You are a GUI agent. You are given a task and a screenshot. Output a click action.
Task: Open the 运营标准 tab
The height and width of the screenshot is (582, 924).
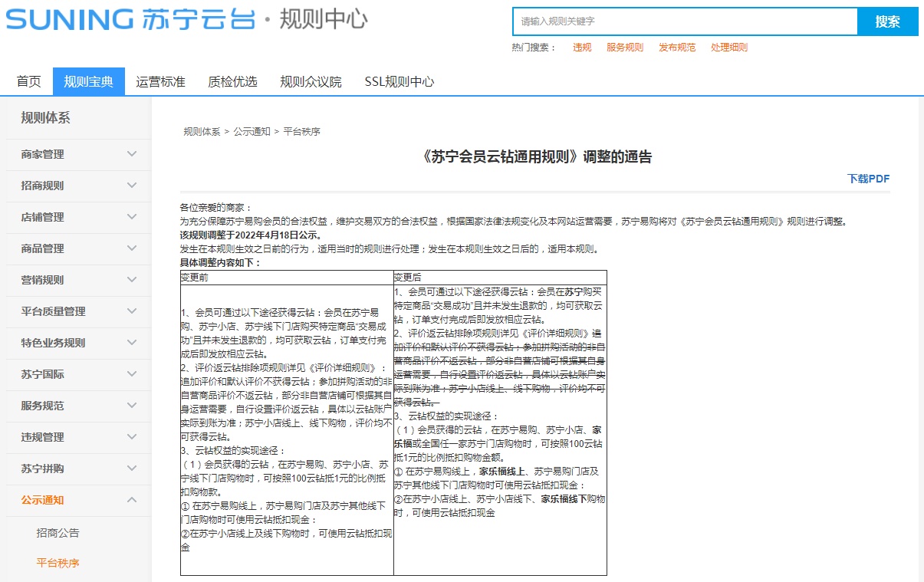[160, 81]
